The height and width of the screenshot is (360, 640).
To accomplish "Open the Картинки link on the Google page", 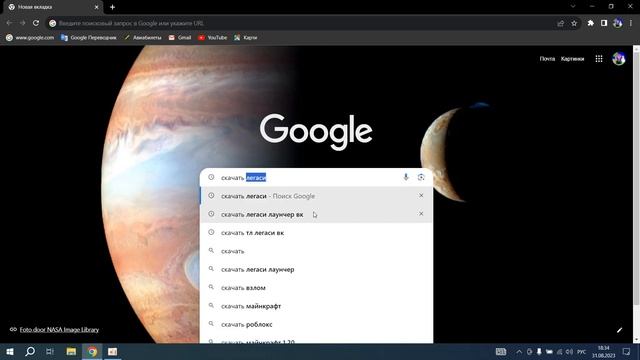I will pyautogui.click(x=572, y=59).
